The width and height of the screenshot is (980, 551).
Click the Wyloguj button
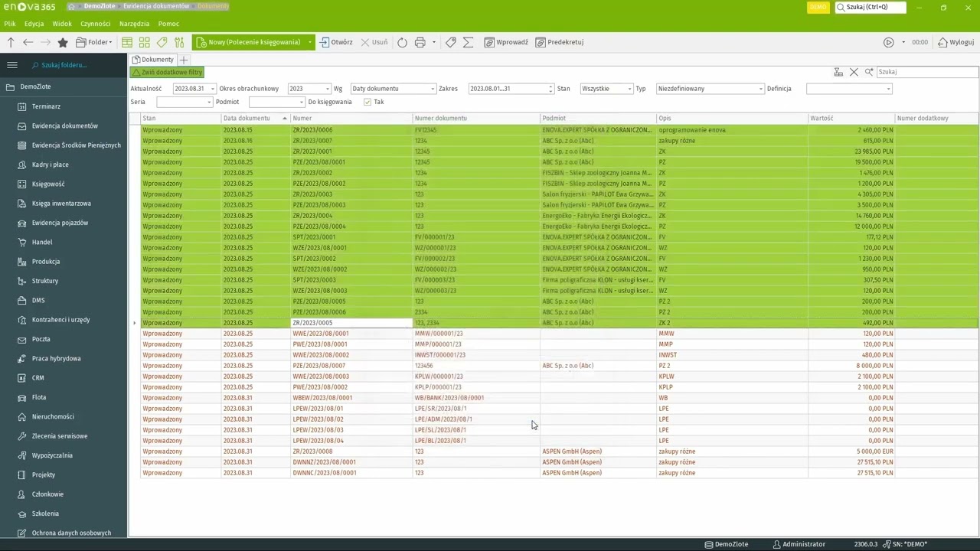[956, 42]
